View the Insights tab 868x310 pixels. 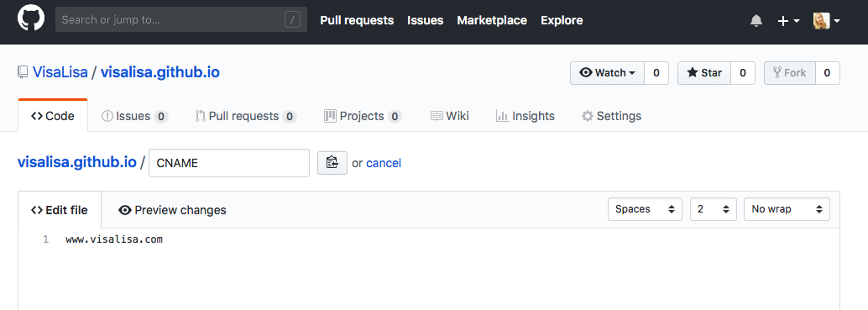526,116
